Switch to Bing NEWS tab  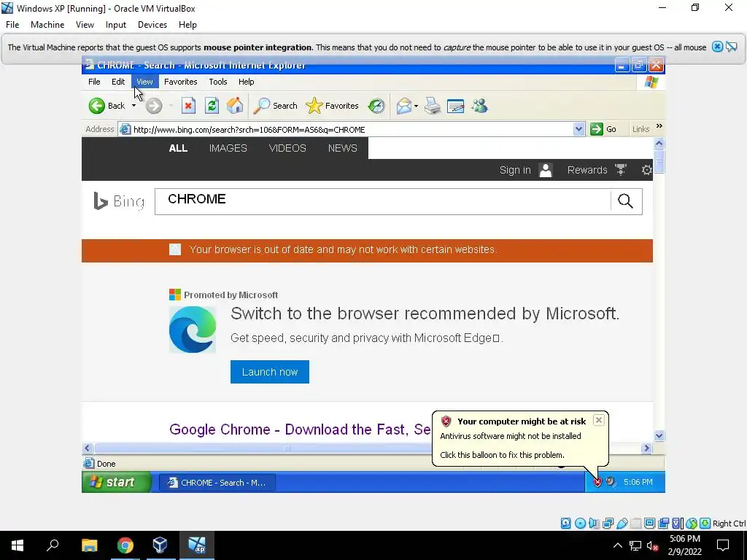(343, 148)
